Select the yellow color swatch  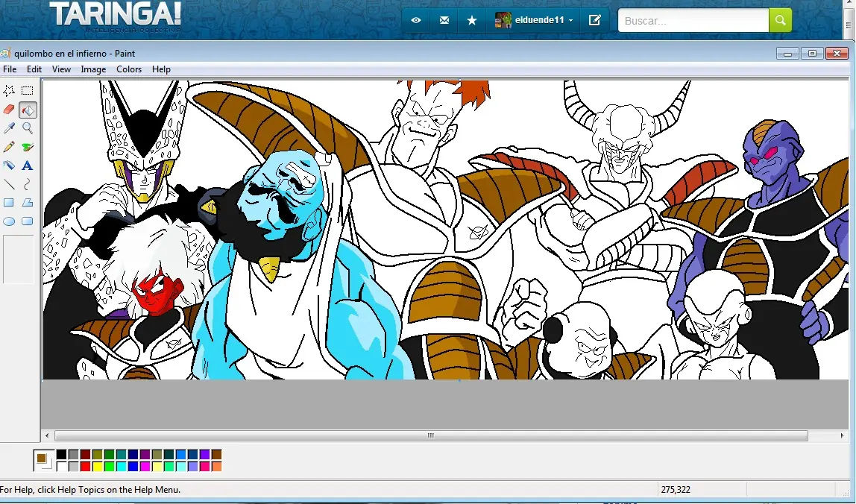pos(97,466)
